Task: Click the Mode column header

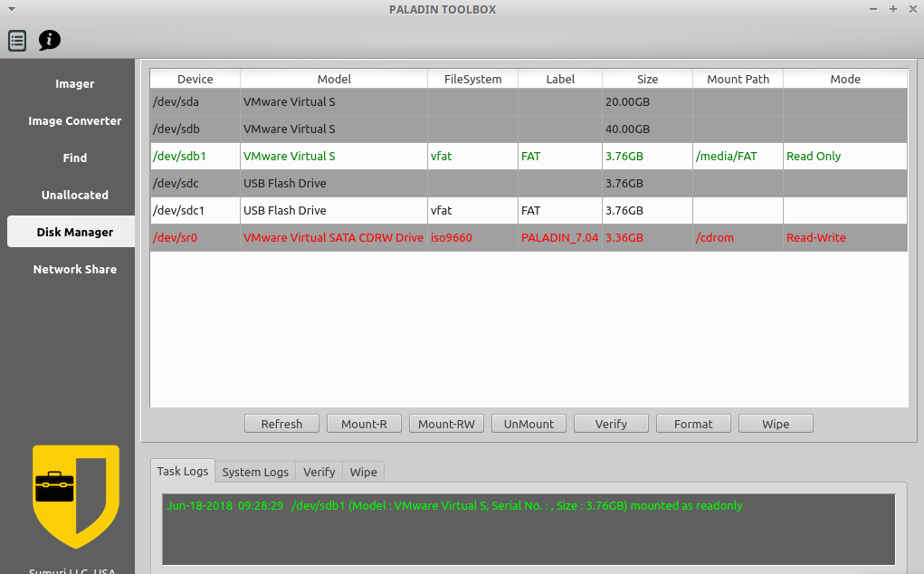Action: pyautogui.click(x=845, y=79)
